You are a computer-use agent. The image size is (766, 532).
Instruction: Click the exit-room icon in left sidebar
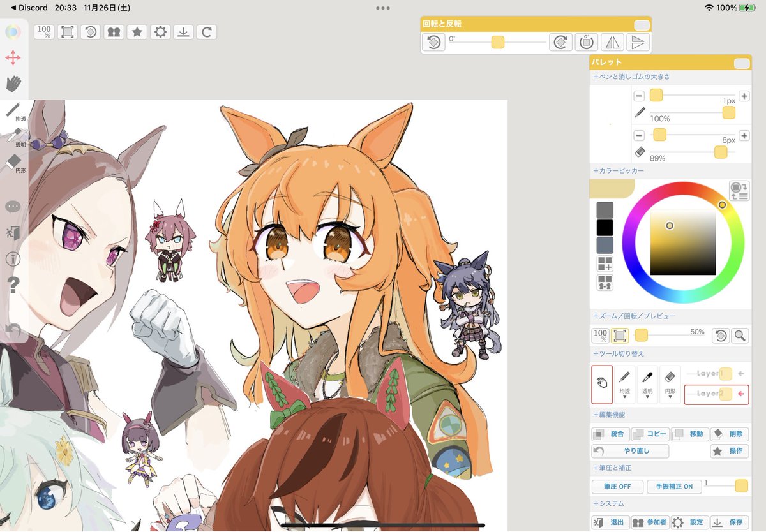(13, 233)
